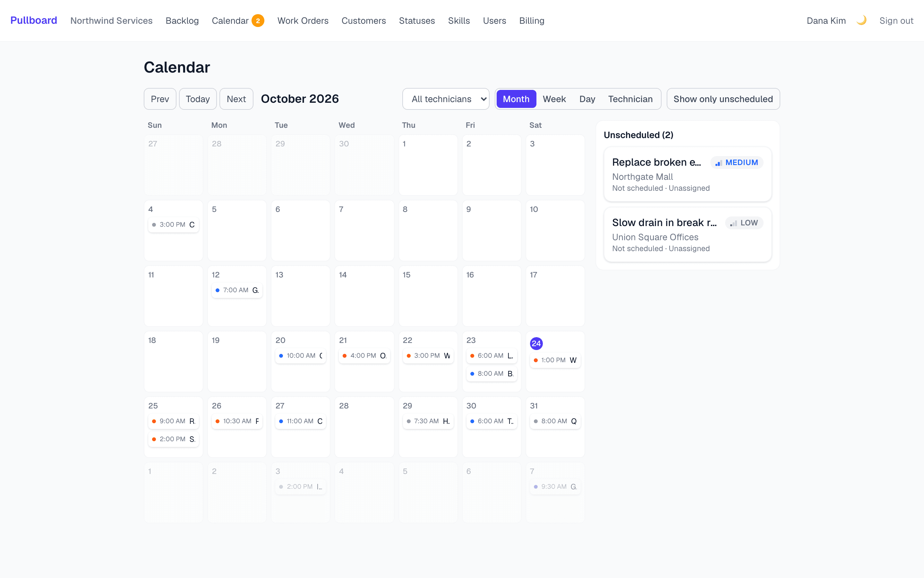Open Slow drain in break unscheduled card
The width and height of the screenshot is (924, 578).
click(x=687, y=235)
